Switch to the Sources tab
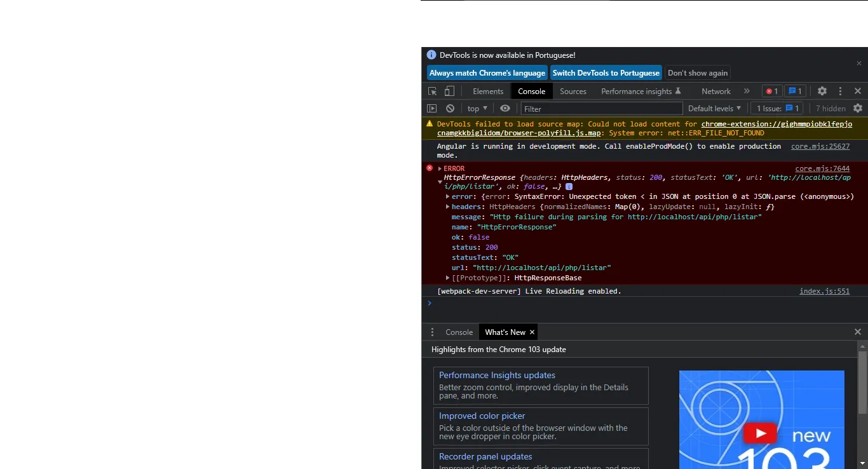The height and width of the screenshot is (469, 868). click(x=573, y=92)
